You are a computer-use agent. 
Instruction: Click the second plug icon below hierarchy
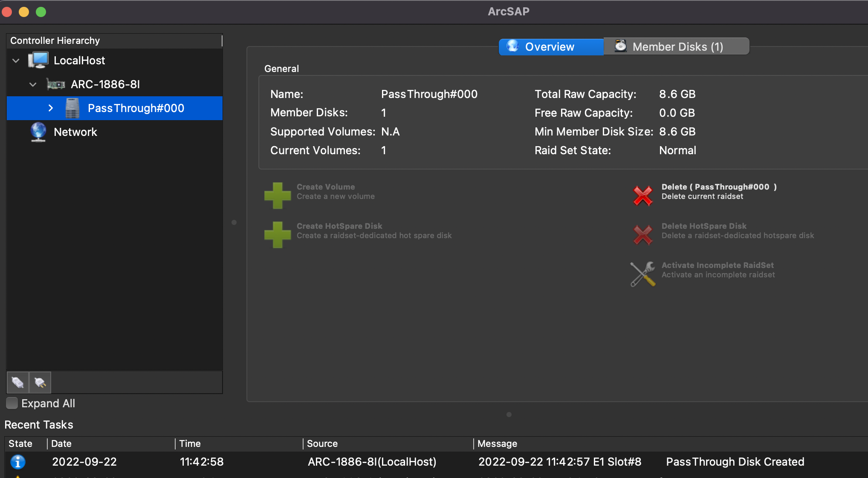coord(40,382)
